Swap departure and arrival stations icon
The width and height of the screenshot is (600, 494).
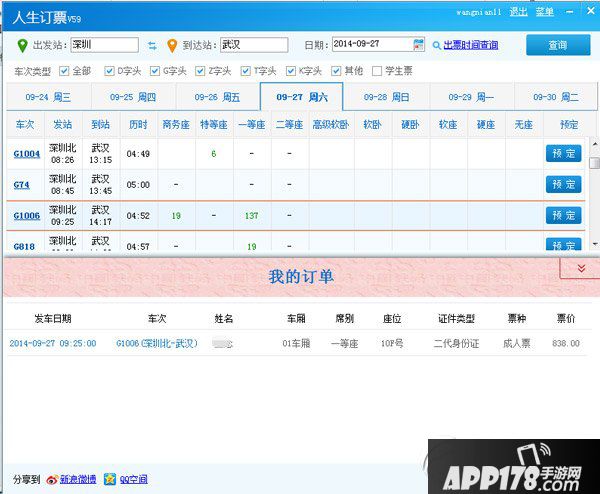[x=152, y=46]
